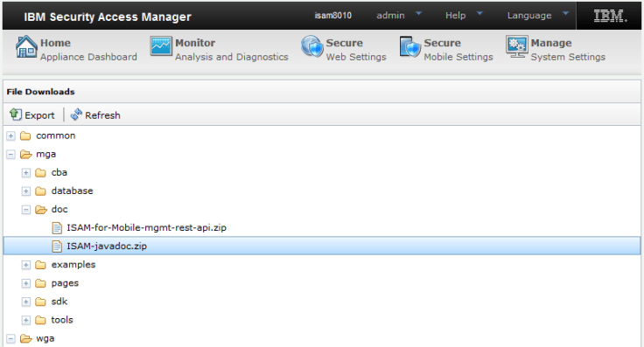Expand the database folder node
Viewport: 644px width, 347px height.
coord(26,191)
